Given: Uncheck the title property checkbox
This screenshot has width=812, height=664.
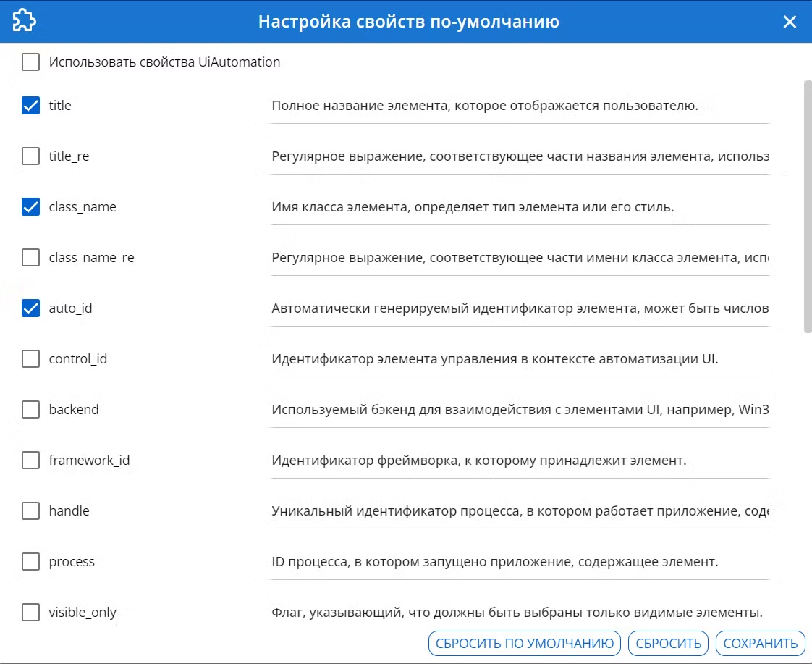Looking at the screenshot, I should coord(30,105).
